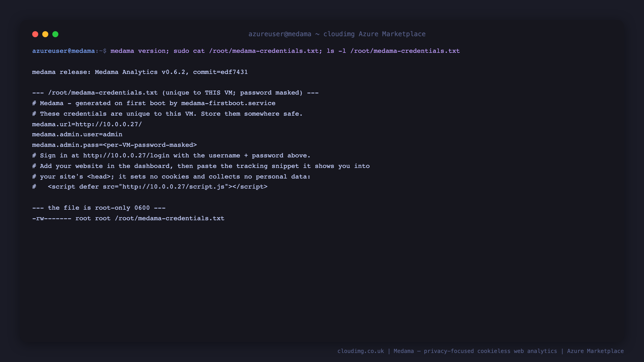Click '# Add your website in the dashboard' line
This screenshot has height=362, width=644.
pos(201,166)
